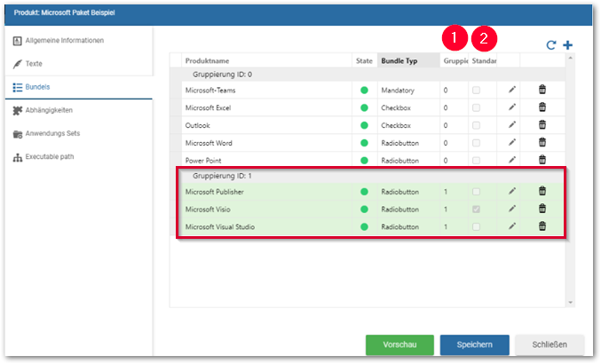Screen dimensions: 601x364
Task: Open edit for Microsoft Visio
Action: 512,209
